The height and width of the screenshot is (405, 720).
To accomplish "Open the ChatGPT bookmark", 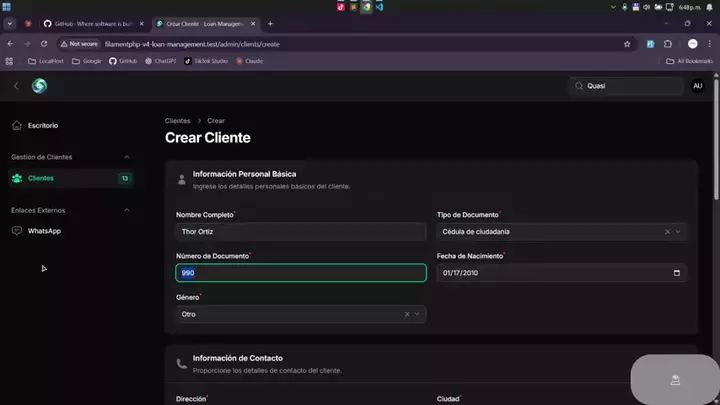I will [160, 61].
